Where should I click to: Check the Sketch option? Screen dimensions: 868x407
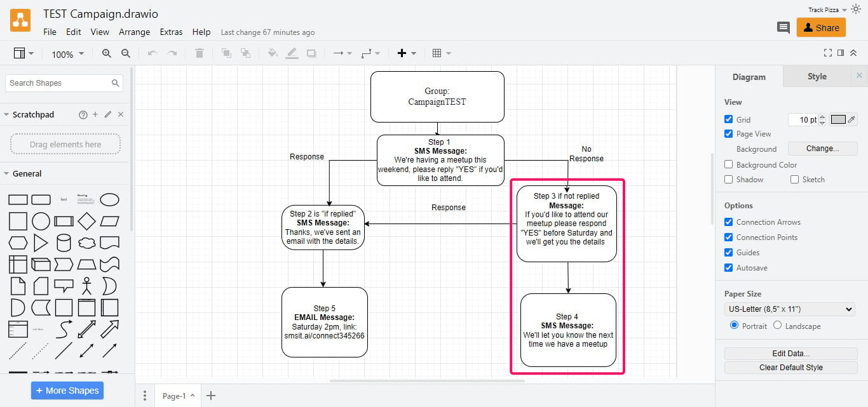tap(794, 179)
